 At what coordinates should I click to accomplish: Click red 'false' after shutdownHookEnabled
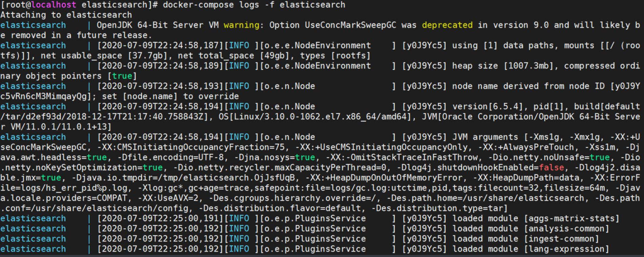[x=551, y=167]
